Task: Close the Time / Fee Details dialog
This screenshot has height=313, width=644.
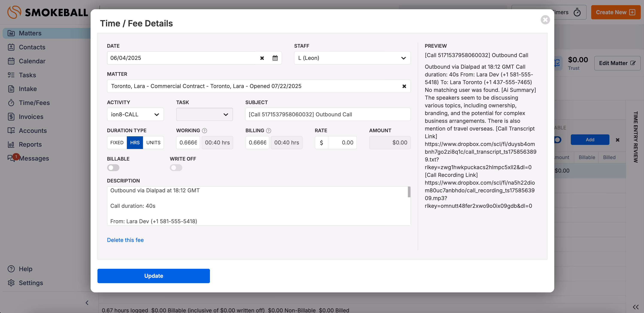Action: [x=545, y=20]
